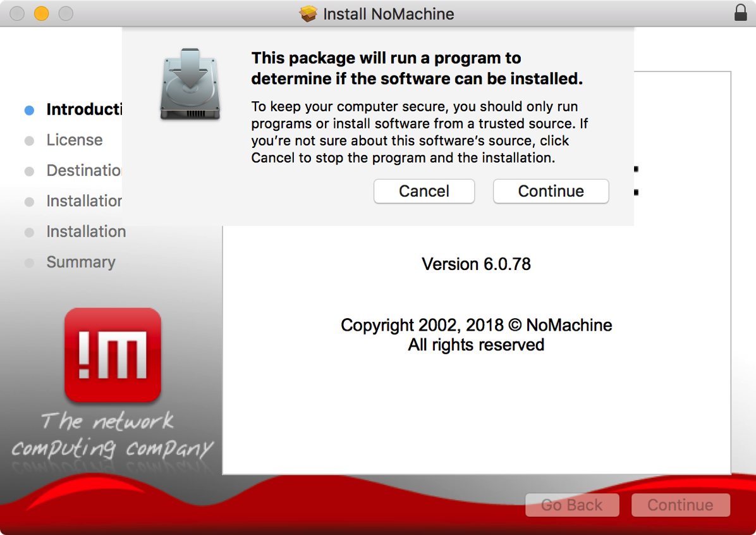The height and width of the screenshot is (535, 756).
Task: Click the Copyright 2002, 2018 NoMachine line
Action: (x=476, y=325)
